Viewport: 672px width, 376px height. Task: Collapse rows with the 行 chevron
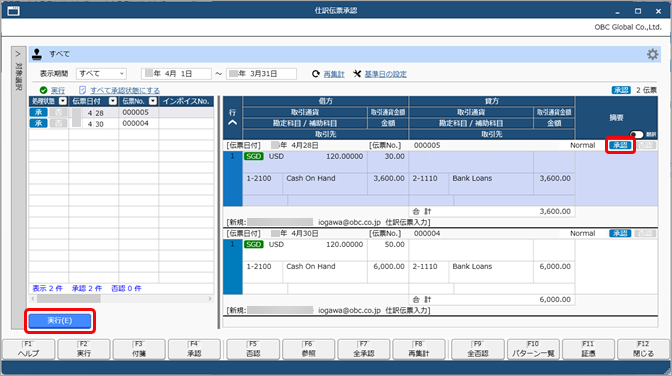click(232, 123)
